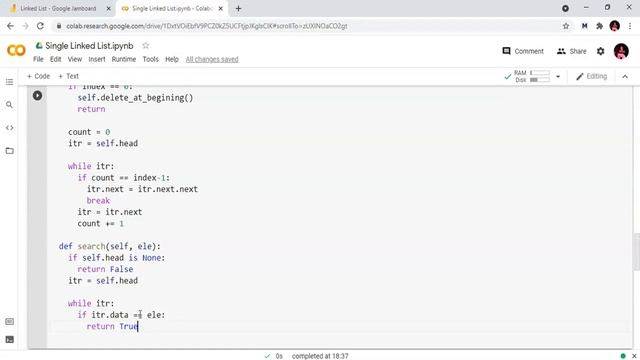640x360 pixels.
Task: Add a new Text cell
Action: [x=68, y=76]
